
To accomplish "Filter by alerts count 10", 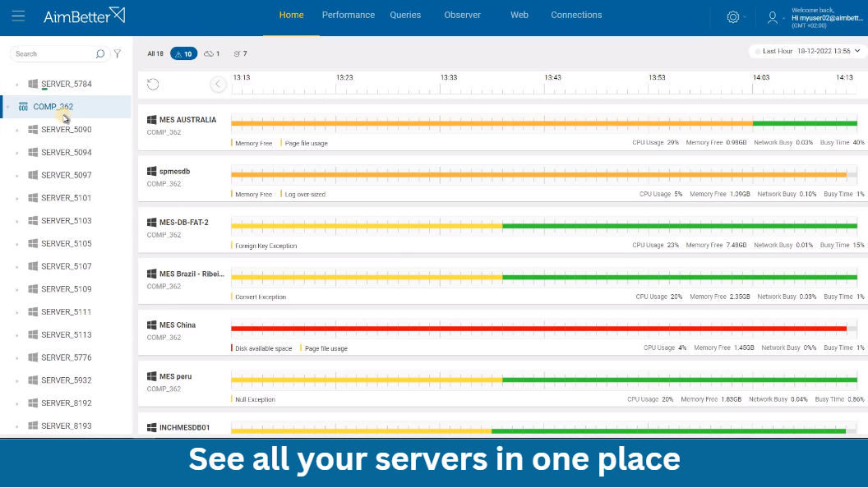I will coord(184,53).
